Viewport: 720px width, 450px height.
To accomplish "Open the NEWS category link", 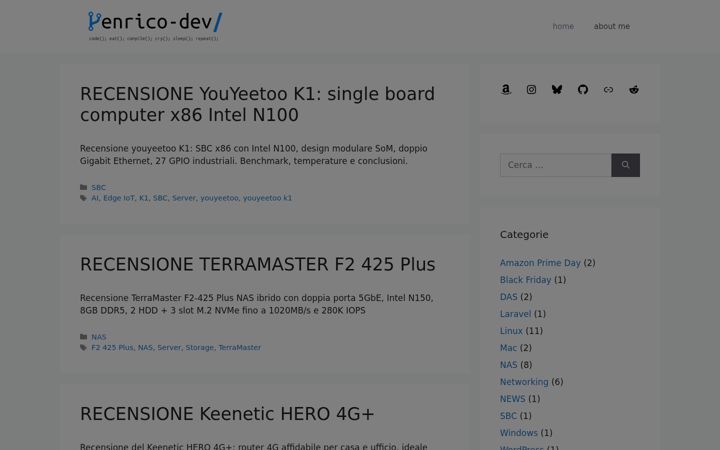I will (x=512, y=399).
